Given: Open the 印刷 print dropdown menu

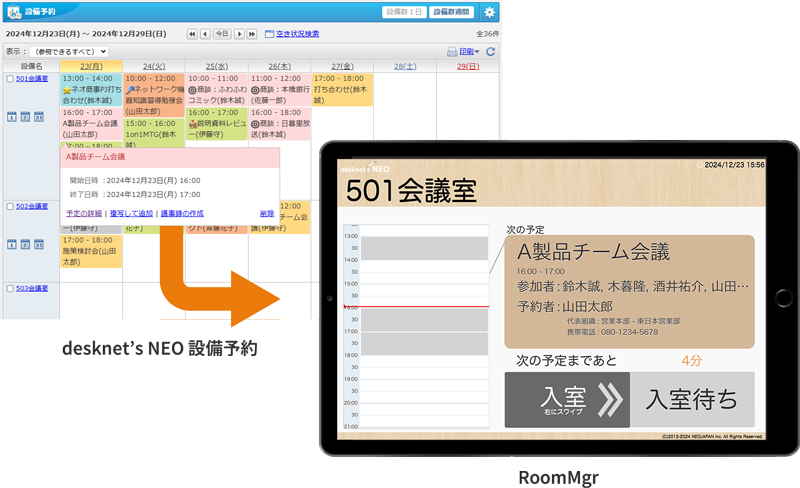Looking at the screenshot, I should pos(469,52).
